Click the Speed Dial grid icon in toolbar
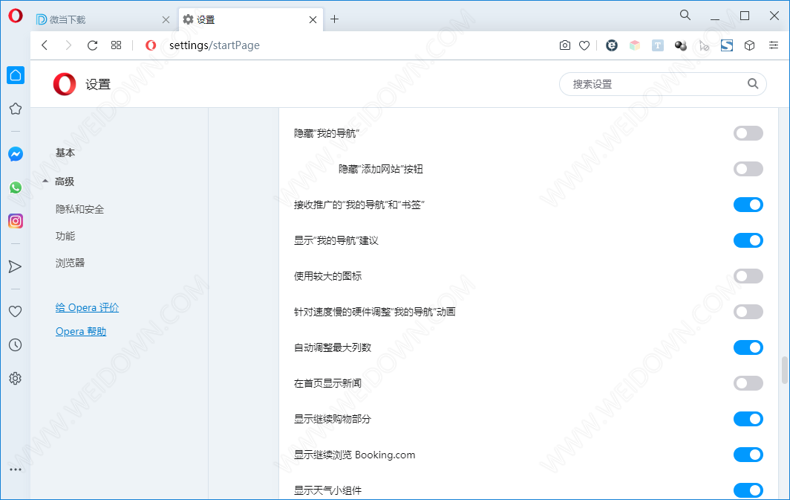Viewport: 790px width, 500px height. point(116,45)
